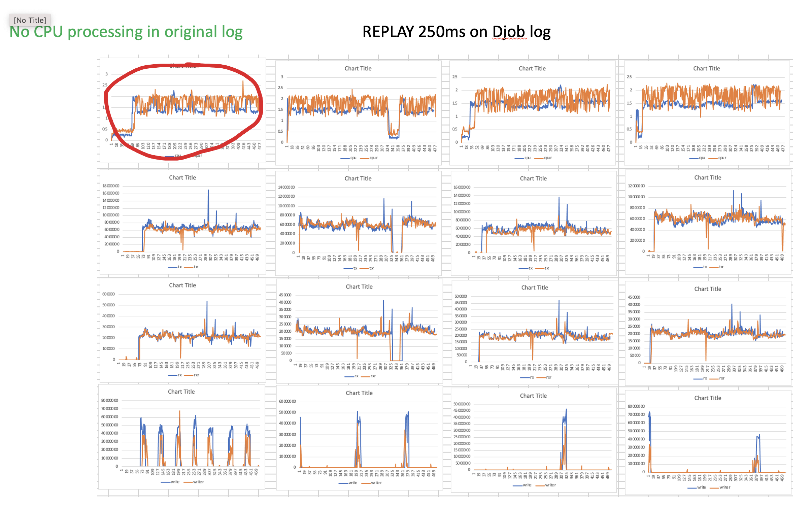812x505 pixels.
Task: Click the 'REPLAY 250ms on Djob log' heading
Action: point(456,32)
